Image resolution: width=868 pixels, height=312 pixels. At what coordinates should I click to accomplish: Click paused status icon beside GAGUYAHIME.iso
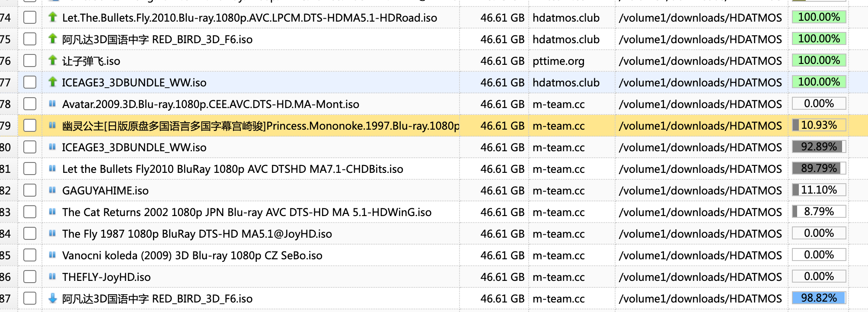pyautogui.click(x=53, y=190)
